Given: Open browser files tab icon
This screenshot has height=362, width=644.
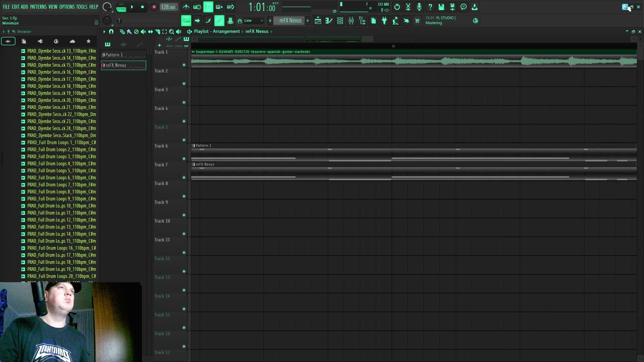Looking at the screenshot, I should pyautogui.click(x=24, y=41).
